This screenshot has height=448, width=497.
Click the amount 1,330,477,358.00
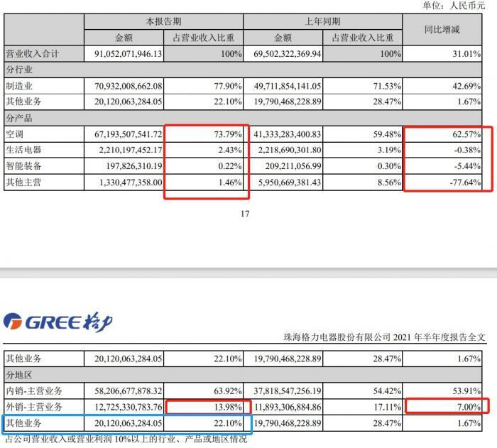(131, 182)
